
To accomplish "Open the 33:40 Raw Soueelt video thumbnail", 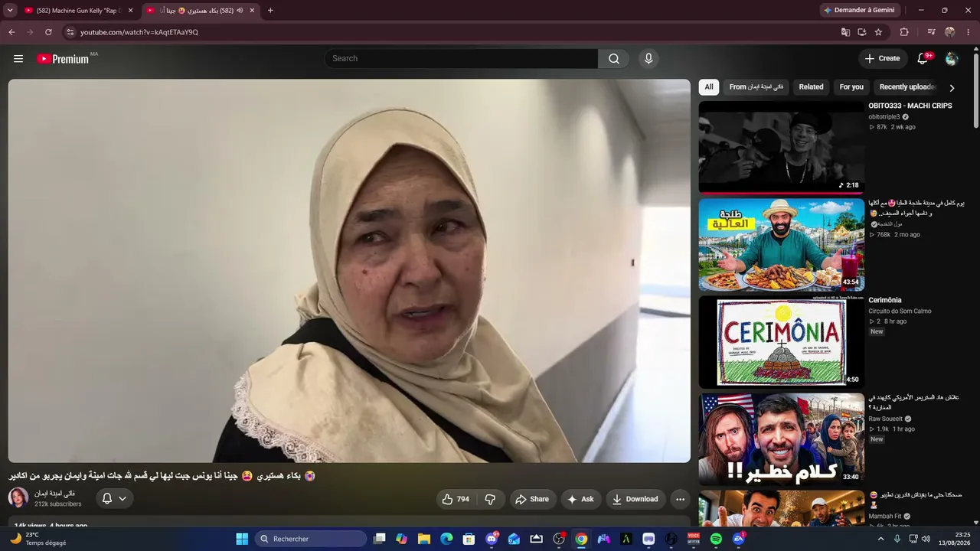I will (781, 439).
